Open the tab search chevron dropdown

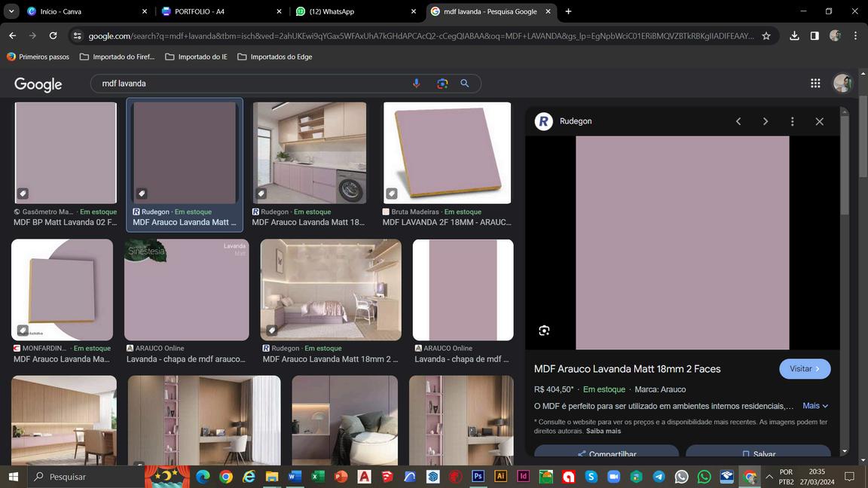pos(11,11)
